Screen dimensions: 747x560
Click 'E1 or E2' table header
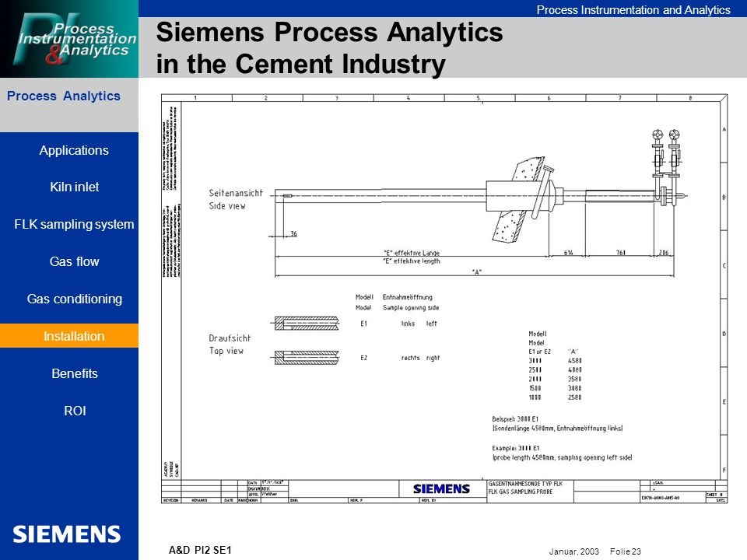539,352
